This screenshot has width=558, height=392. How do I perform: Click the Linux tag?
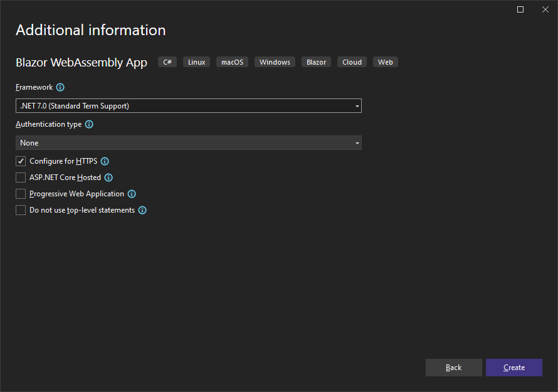coord(196,62)
